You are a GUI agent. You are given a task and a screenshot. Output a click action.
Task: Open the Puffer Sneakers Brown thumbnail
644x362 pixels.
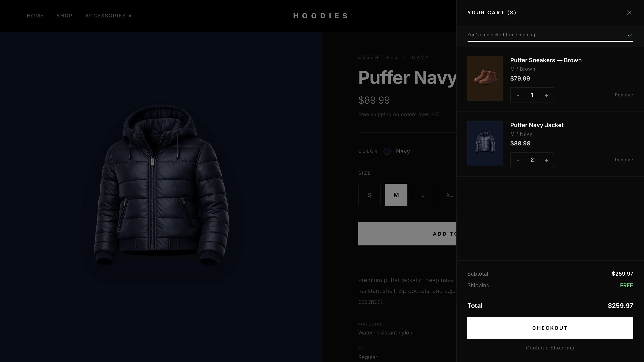pos(485,78)
